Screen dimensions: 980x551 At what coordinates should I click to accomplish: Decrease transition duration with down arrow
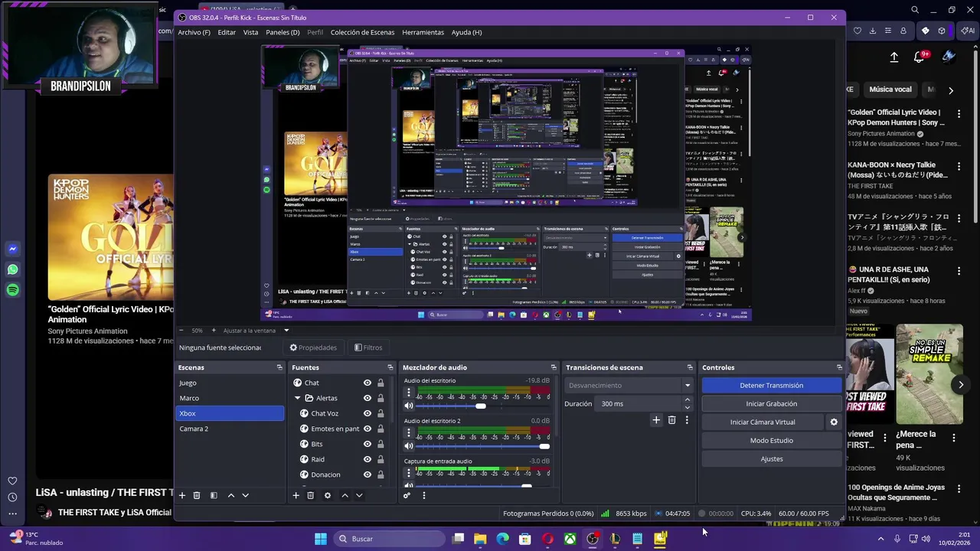(x=687, y=407)
